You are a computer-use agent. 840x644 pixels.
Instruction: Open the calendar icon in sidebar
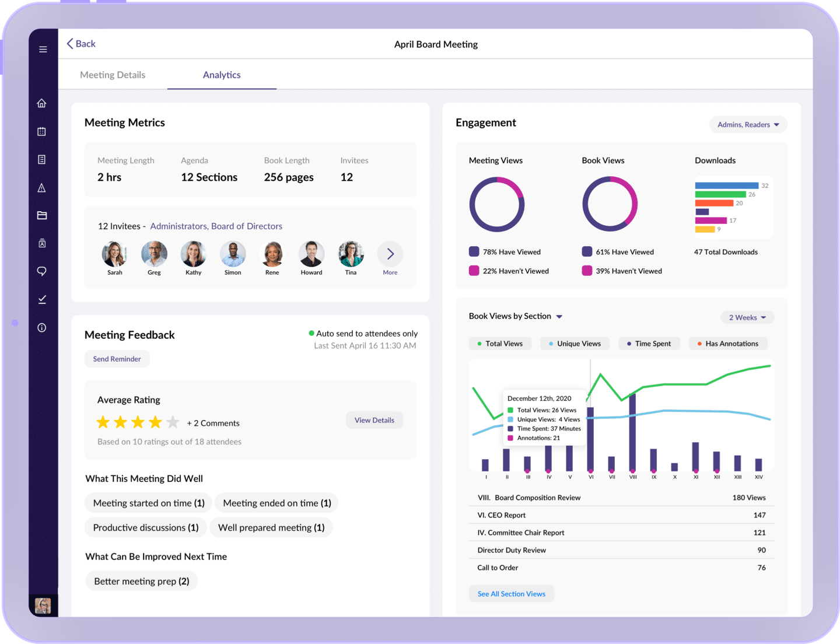(42, 132)
